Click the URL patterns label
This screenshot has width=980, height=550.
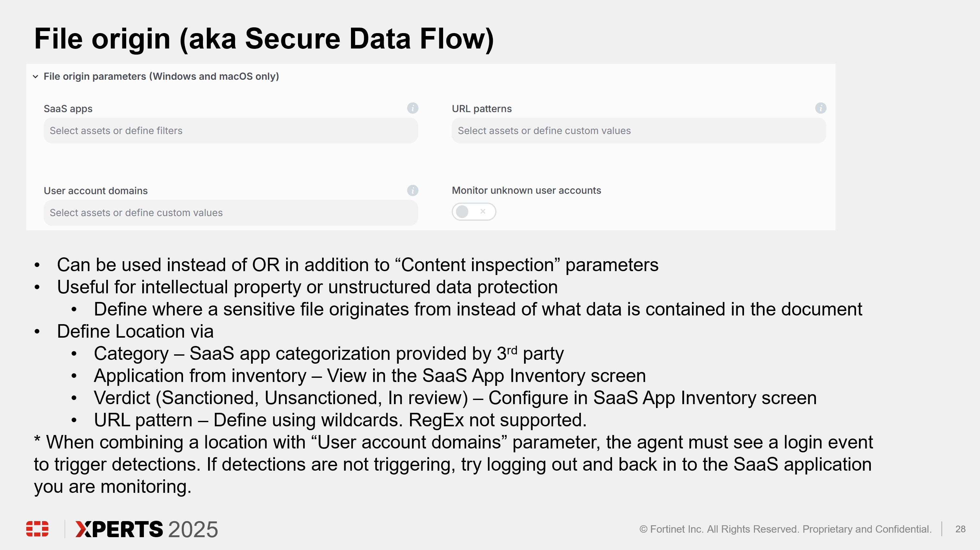[482, 109]
